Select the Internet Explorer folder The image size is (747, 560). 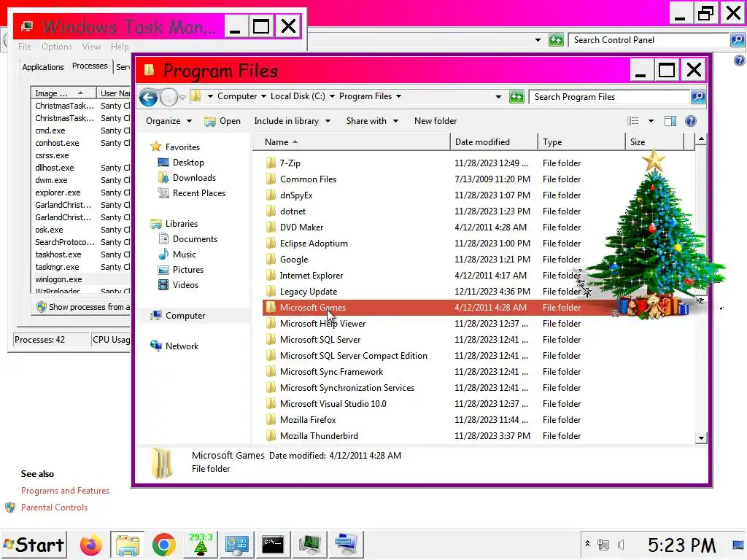pos(311,275)
